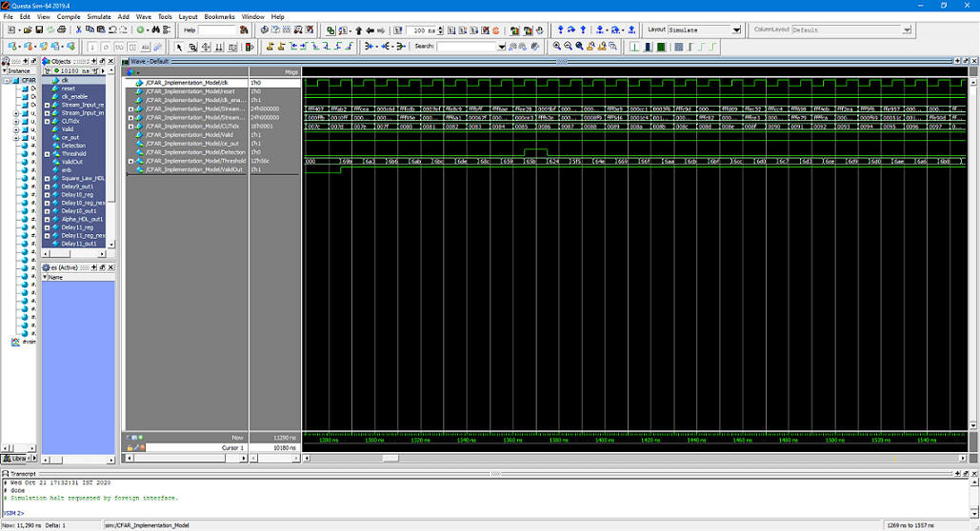Click the Name column header in Processes panel
Screen dimensions: 980x531
pos(78,277)
